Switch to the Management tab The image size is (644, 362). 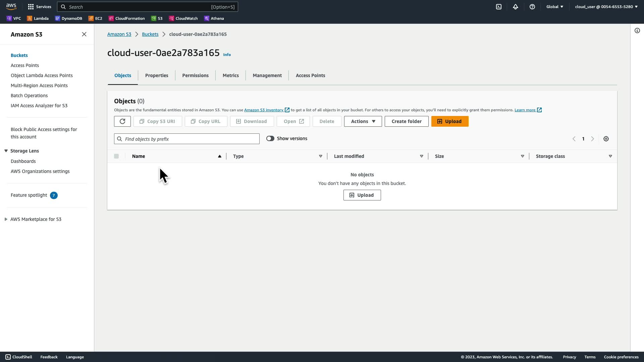(267, 75)
